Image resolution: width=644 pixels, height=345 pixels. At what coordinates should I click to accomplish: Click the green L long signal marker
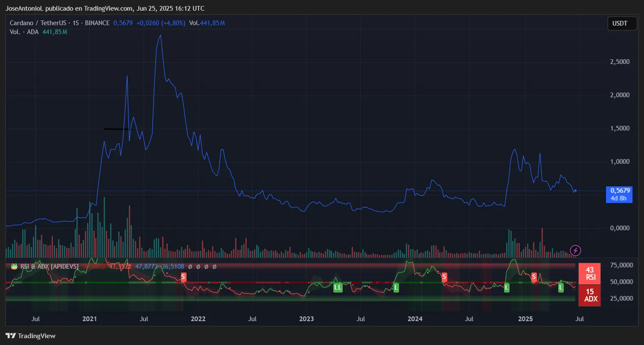(507, 287)
